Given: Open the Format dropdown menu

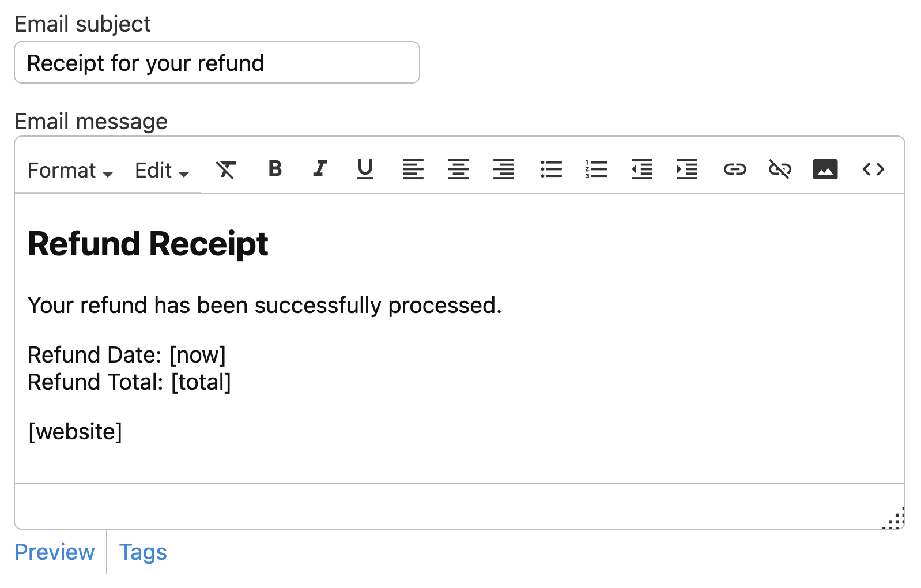Looking at the screenshot, I should pos(70,171).
